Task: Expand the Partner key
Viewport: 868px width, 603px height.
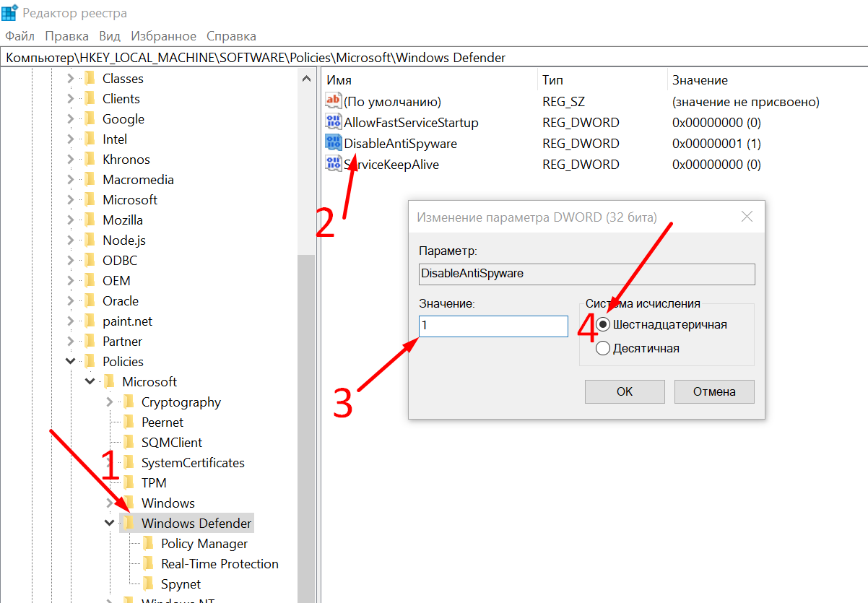Action: click(70, 342)
